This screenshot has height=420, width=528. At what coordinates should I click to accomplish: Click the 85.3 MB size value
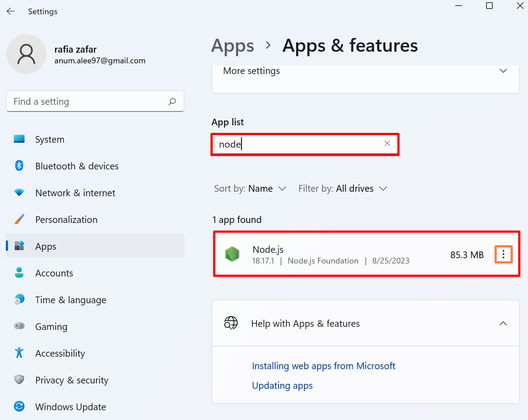coord(467,255)
